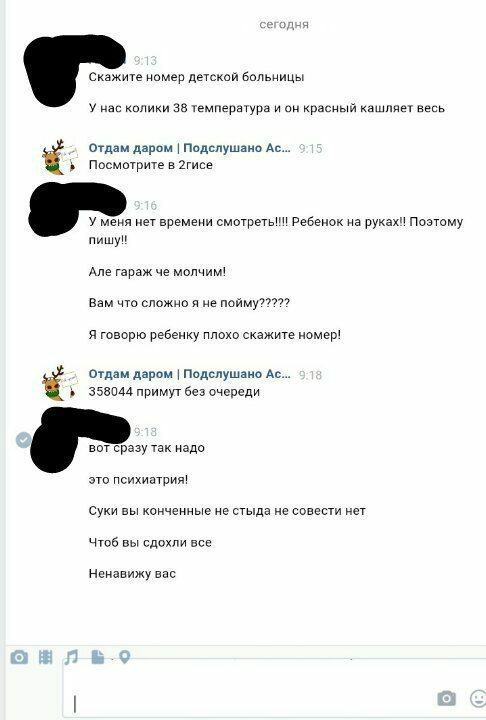Select the message "358044 примут без очереди"
Viewport: 486px width, 720px height.
(174, 392)
